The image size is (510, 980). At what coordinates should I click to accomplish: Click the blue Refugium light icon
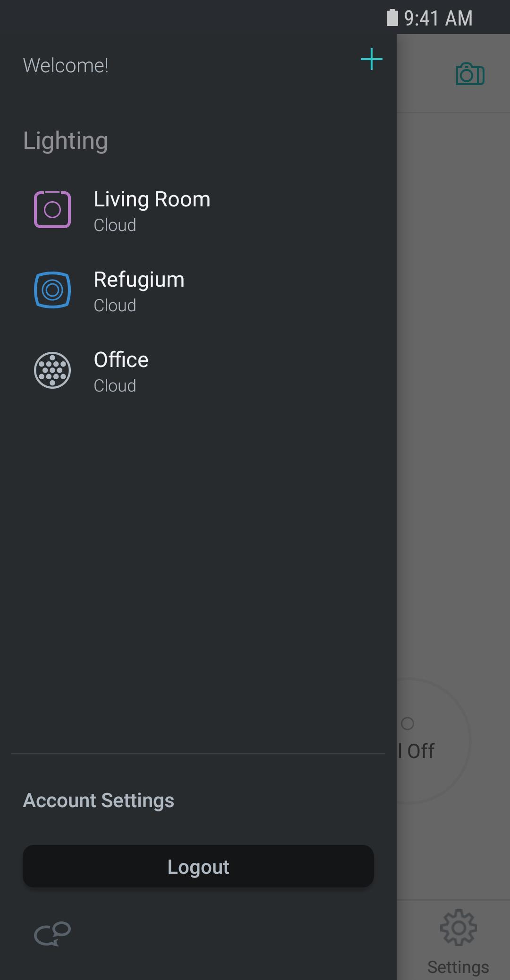pyautogui.click(x=52, y=290)
